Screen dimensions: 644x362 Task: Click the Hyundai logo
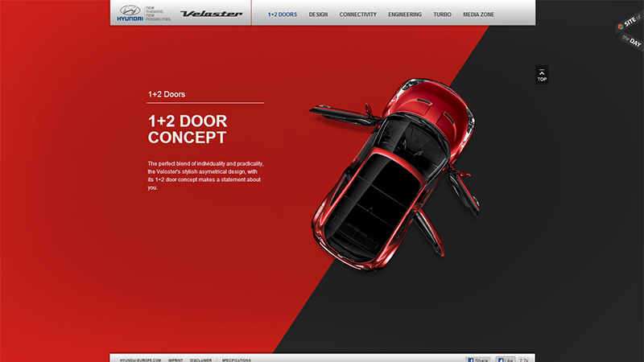tap(130, 13)
